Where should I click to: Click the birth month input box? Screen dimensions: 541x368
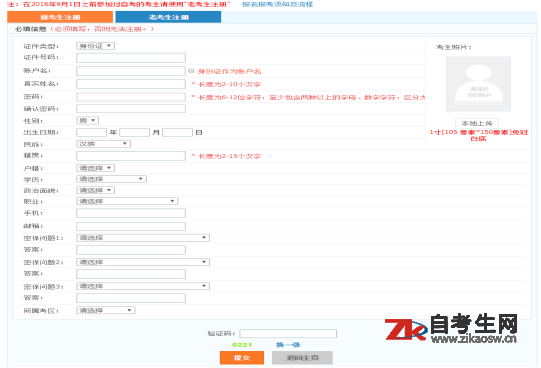(135, 132)
